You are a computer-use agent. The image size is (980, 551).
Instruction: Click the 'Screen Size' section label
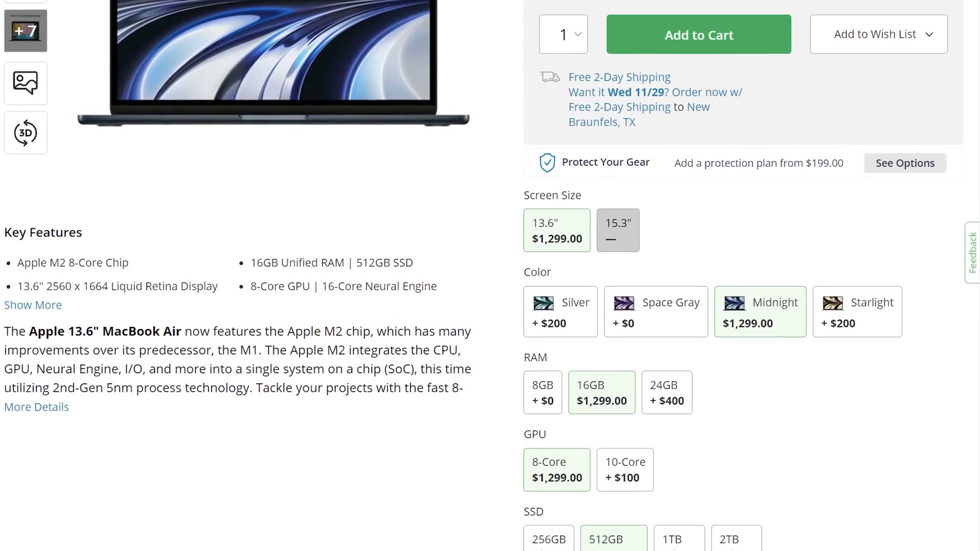[x=552, y=195]
